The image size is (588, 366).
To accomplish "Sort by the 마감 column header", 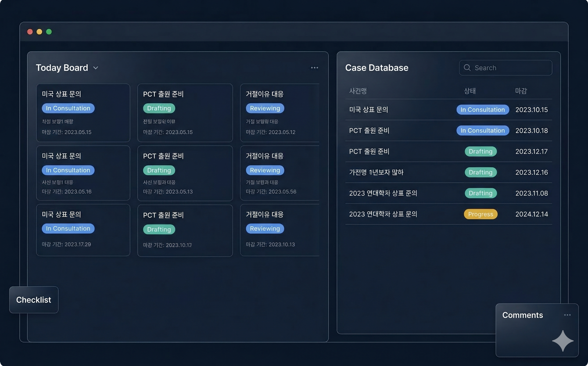I will click(x=521, y=91).
